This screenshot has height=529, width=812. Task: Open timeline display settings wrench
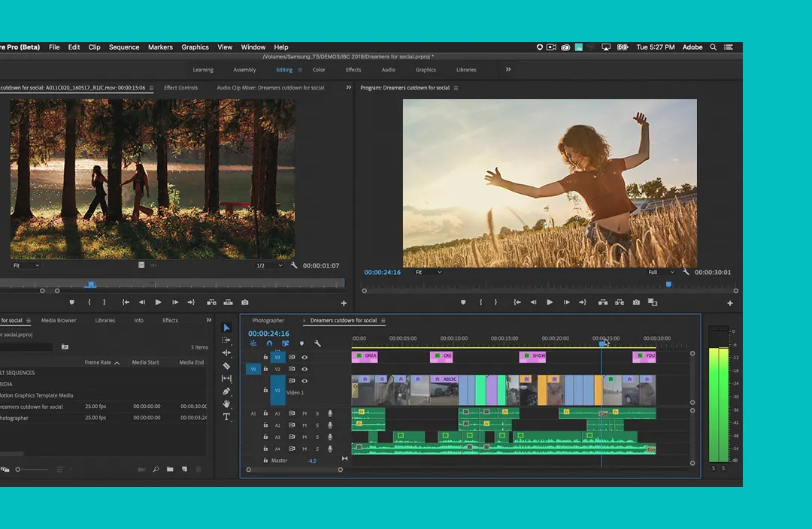pos(317,343)
